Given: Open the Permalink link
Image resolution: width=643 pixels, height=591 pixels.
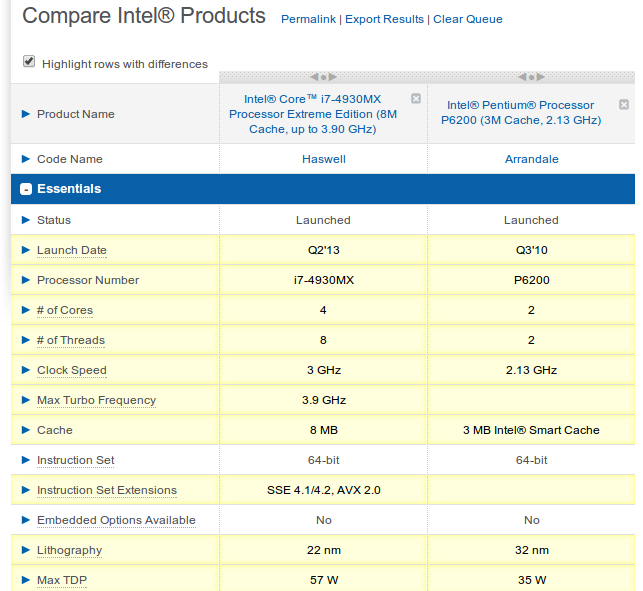Looking at the screenshot, I should (x=308, y=19).
